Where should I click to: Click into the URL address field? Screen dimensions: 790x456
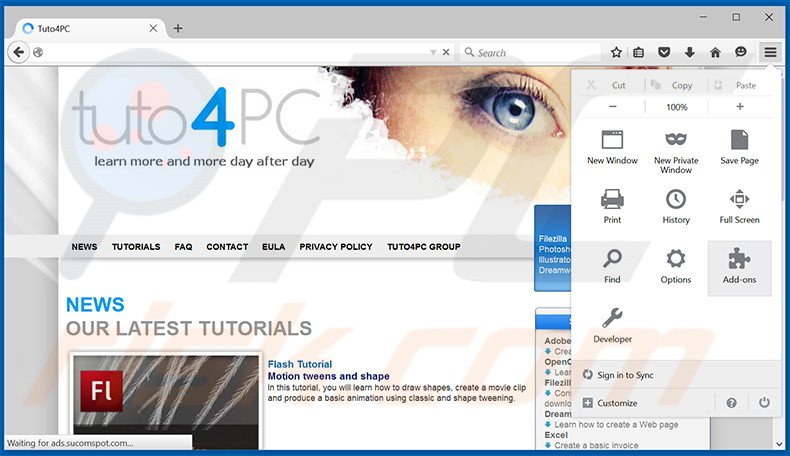[x=234, y=52]
